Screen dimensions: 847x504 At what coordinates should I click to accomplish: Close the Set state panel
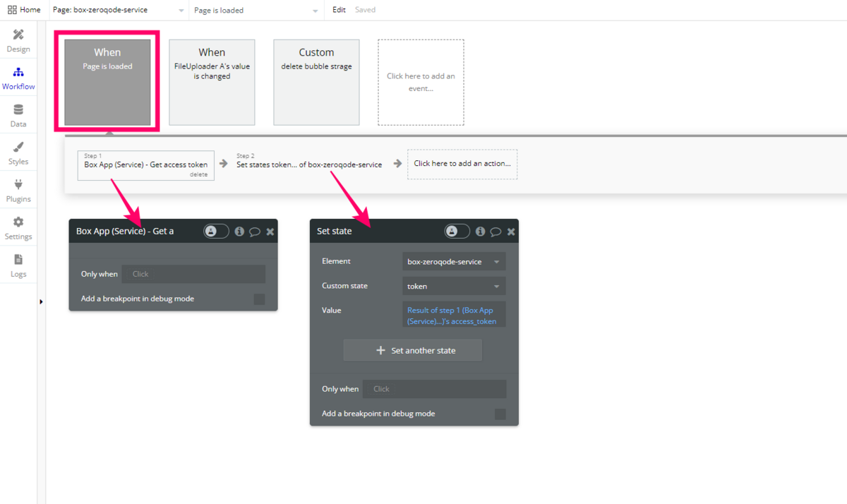pos(511,232)
